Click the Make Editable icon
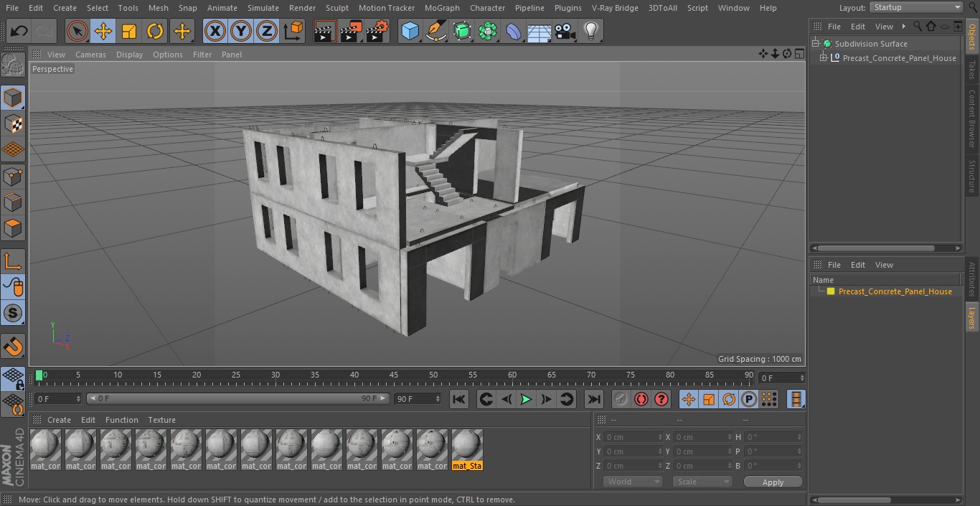 [x=13, y=65]
